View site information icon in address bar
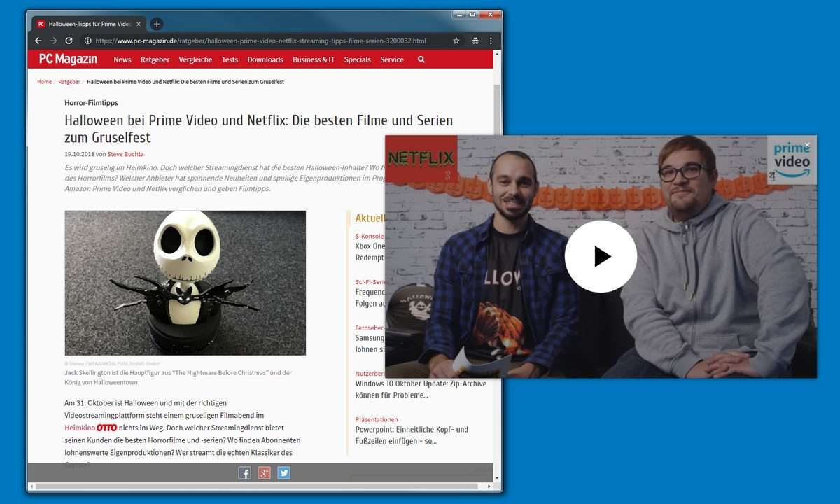This screenshot has height=504, width=840. 87,41
